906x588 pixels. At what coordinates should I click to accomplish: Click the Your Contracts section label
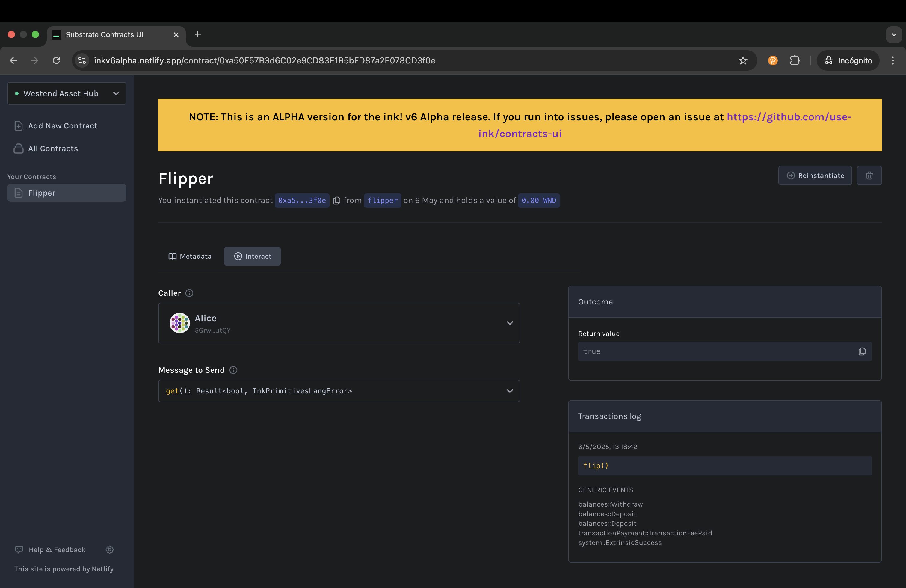31,177
